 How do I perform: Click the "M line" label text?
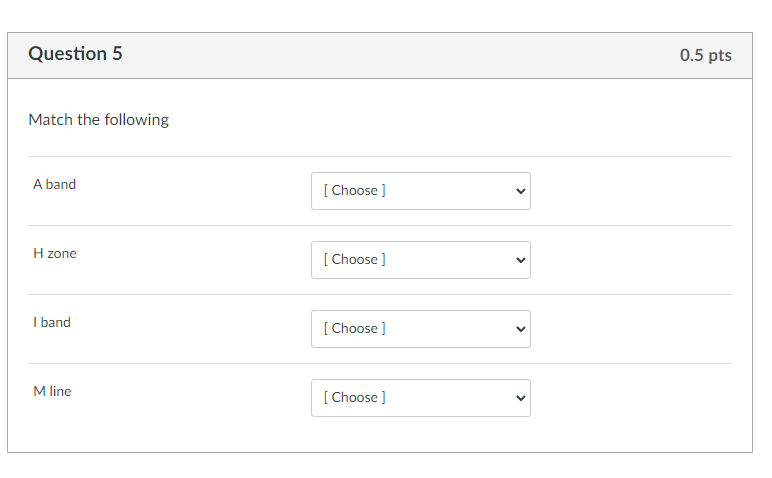point(52,391)
